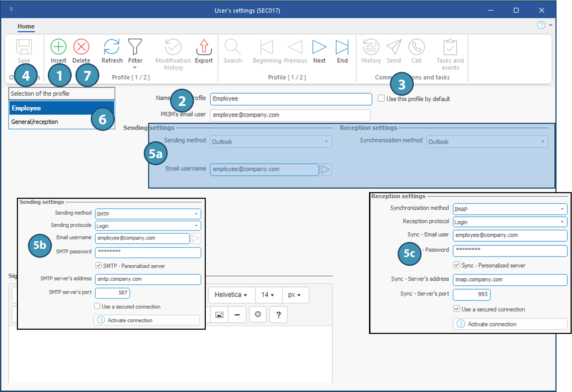Screen dimensions: 572x392
Task: Jump to End profile
Action: [342, 47]
